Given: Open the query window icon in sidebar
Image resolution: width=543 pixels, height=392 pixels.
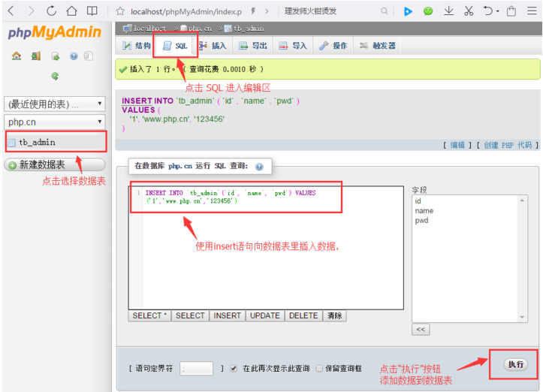Looking at the screenshot, I should [56, 56].
